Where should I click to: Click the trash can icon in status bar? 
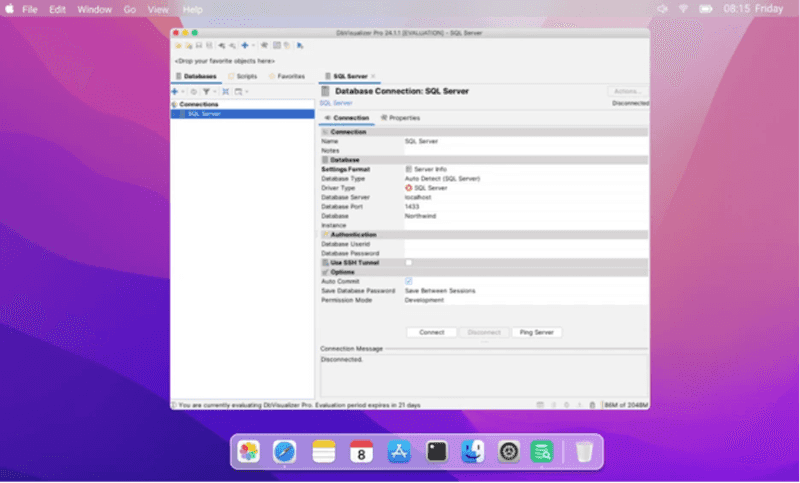click(x=592, y=405)
